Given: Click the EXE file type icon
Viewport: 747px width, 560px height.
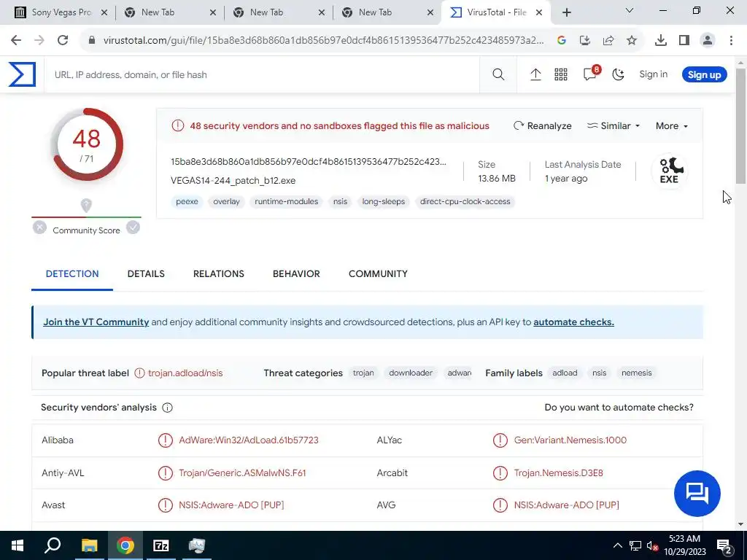Looking at the screenshot, I should click(670, 171).
